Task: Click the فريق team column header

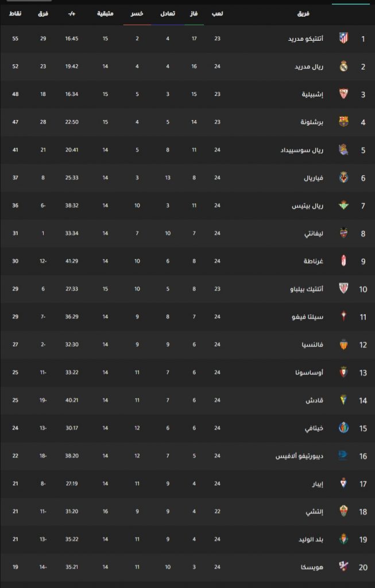Action: (303, 14)
